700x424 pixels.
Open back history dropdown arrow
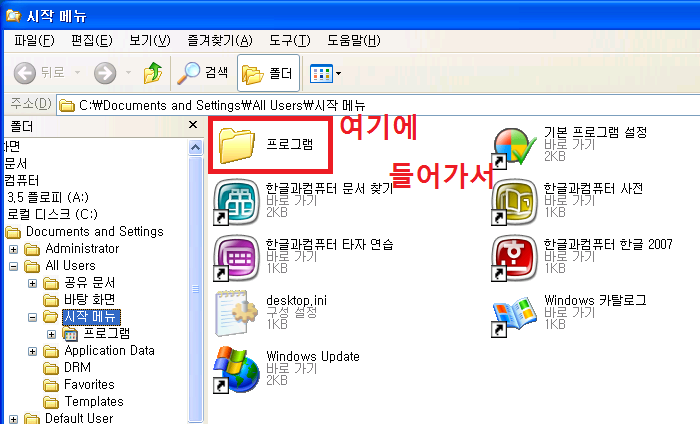coord(77,72)
